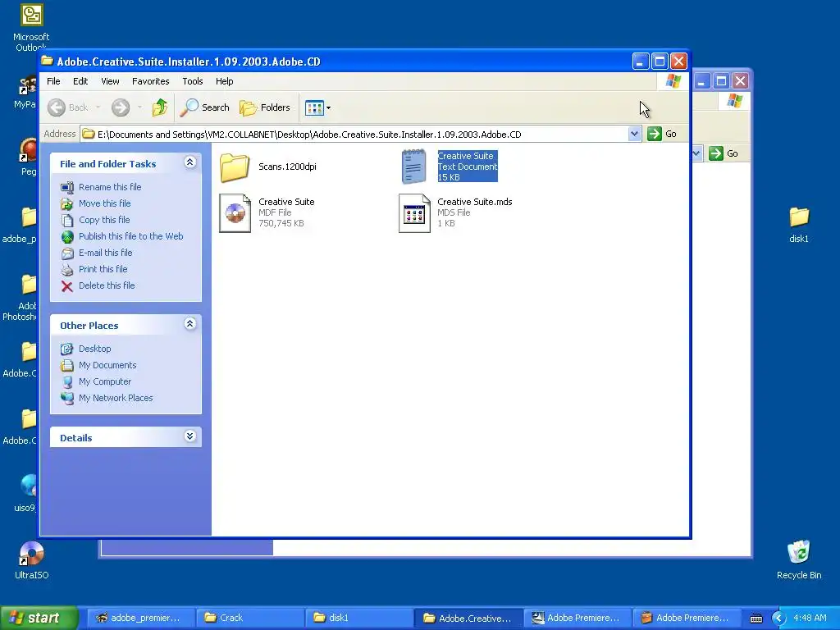Open the File menu
The height and width of the screenshot is (630, 840).
(x=53, y=81)
